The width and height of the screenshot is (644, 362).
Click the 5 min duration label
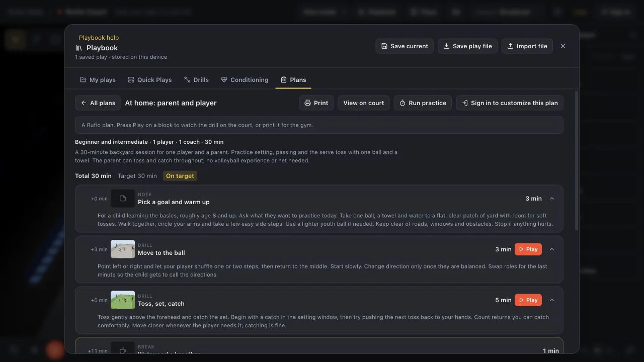(x=503, y=300)
